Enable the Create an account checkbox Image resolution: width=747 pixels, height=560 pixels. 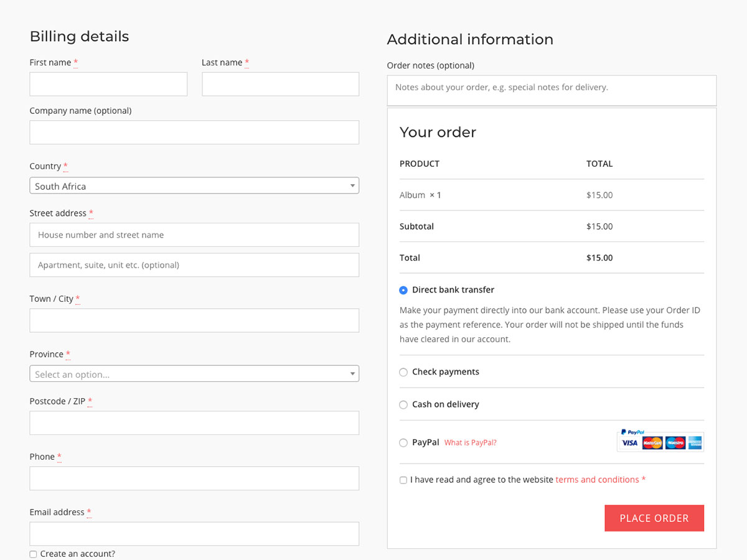coord(33,554)
